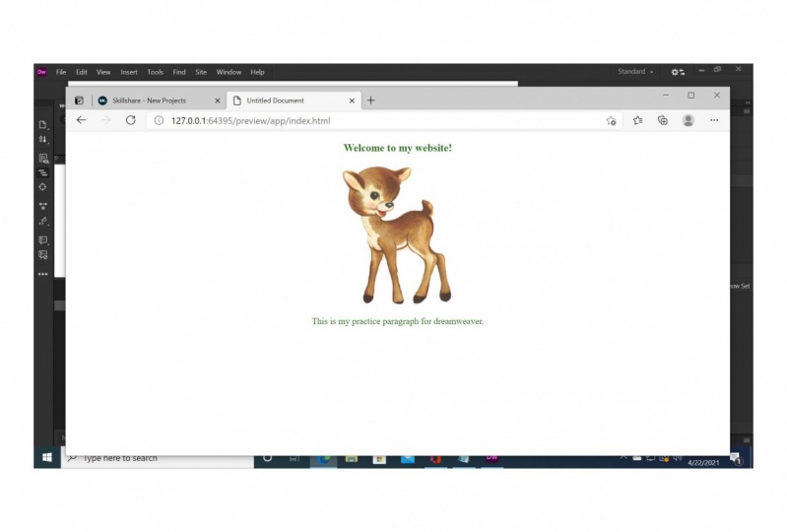Turn on Inspect mode crosshair icon
This screenshot has height=532, width=787.
click(x=43, y=187)
